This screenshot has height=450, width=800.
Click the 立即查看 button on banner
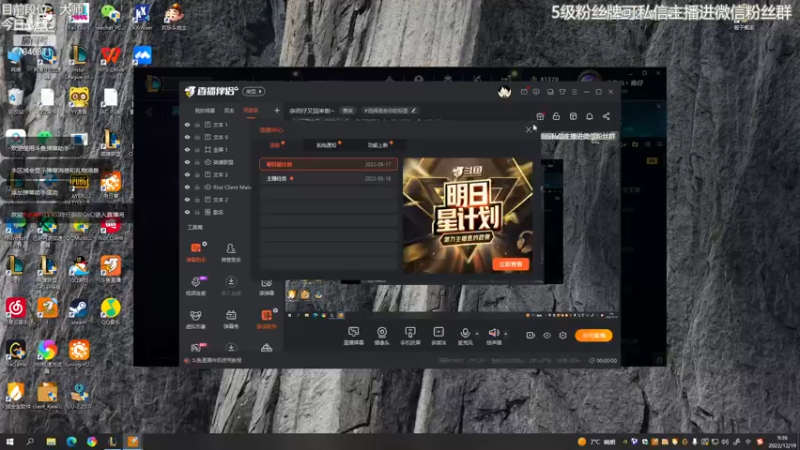(510, 264)
